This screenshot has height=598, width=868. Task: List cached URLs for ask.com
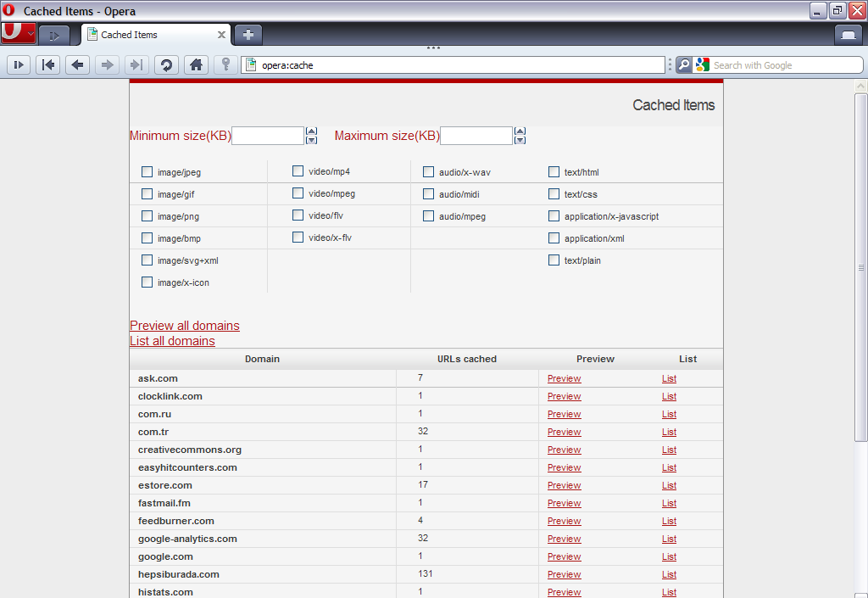pos(669,378)
